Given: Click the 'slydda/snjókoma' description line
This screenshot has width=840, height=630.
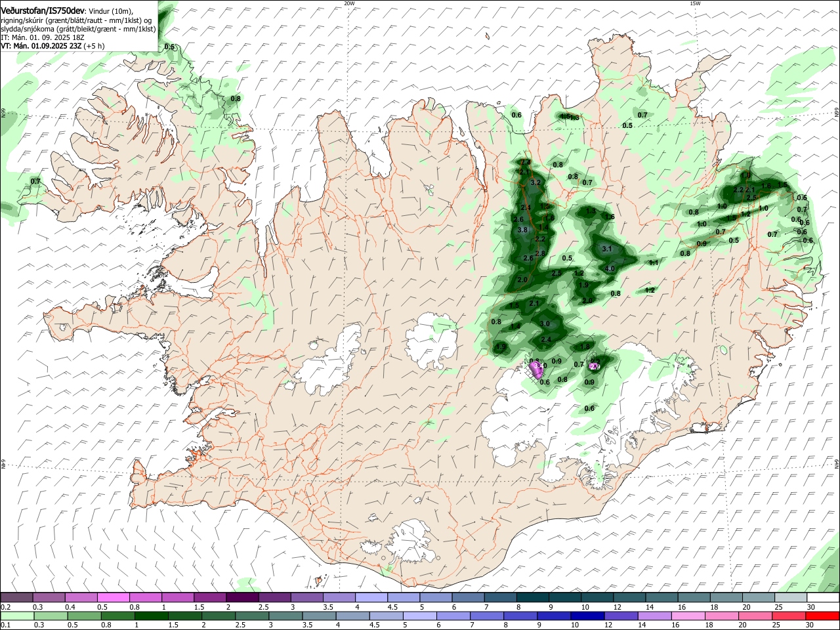Looking at the screenshot, I should [78, 29].
